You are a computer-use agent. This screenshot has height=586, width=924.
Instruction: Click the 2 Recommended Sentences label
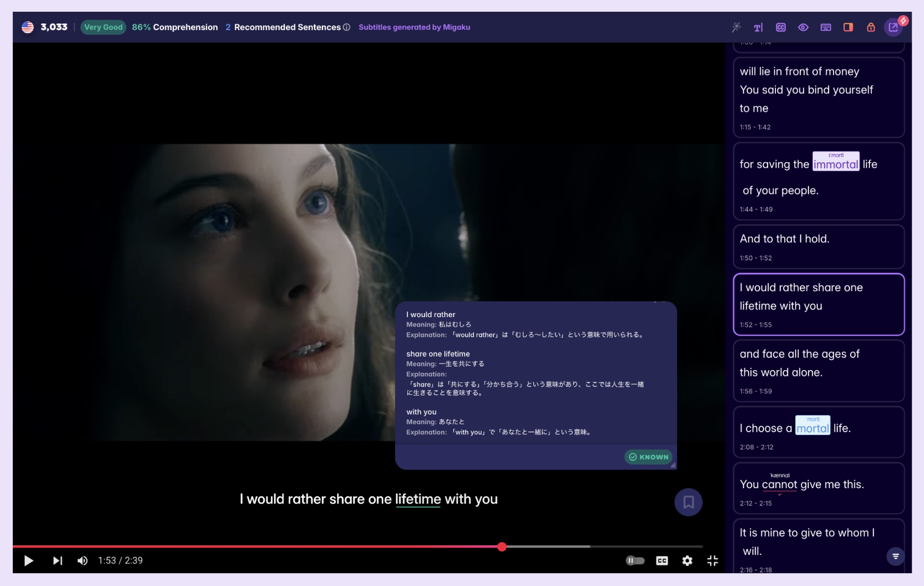pyautogui.click(x=283, y=27)
